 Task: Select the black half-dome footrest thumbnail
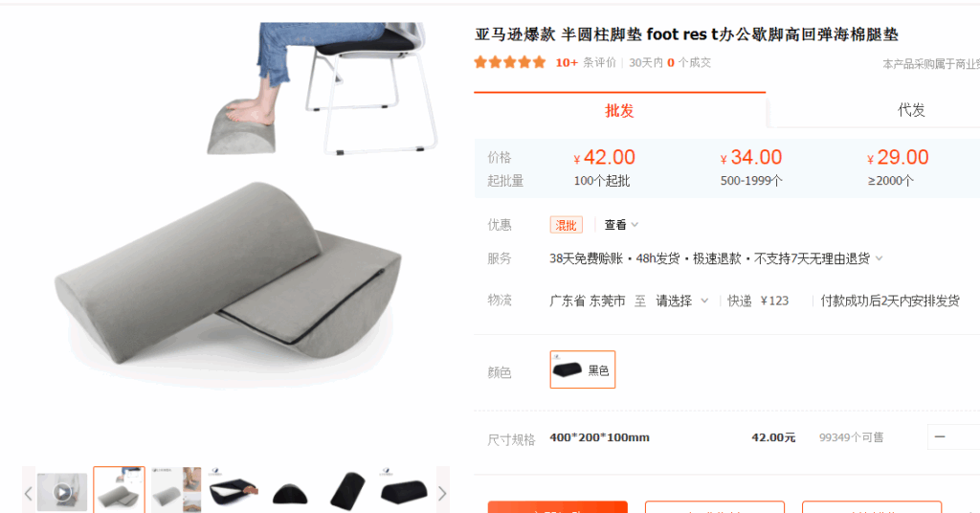(x=290, y=492)
